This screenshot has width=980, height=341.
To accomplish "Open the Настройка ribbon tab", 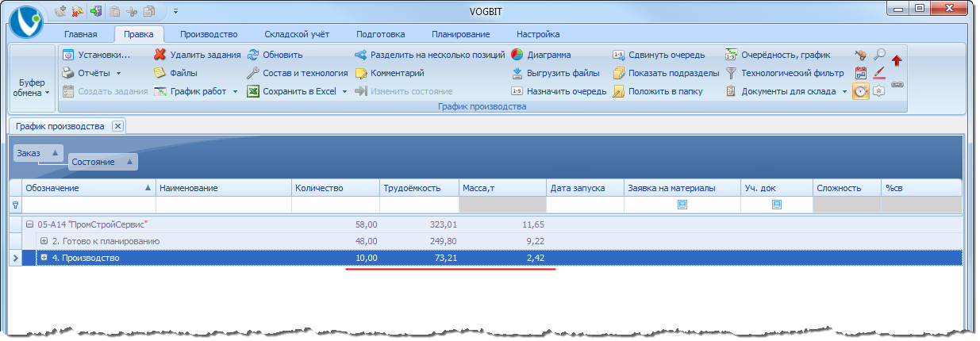I will [x=538, y=34].
